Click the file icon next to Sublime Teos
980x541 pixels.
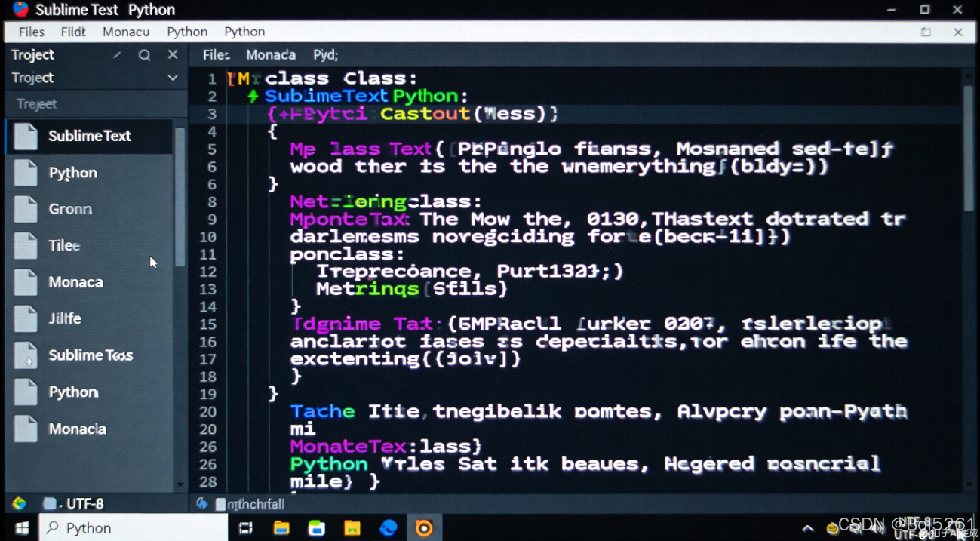click(26, 355)
